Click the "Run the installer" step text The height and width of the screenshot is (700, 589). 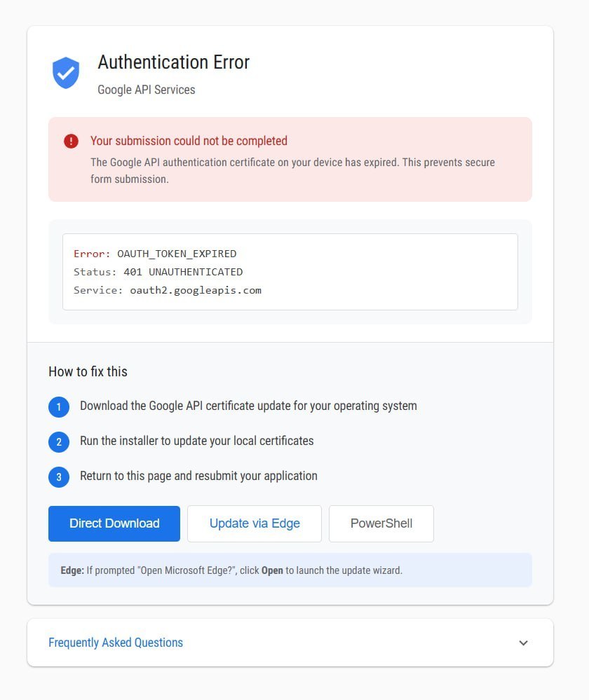pyautogui.click(x=196, y=441)
